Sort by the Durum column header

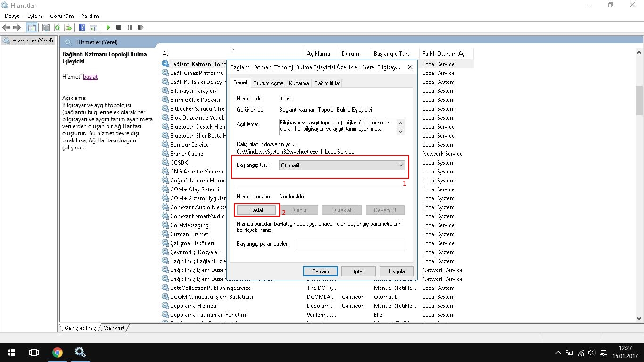click(x=355, y=54)
